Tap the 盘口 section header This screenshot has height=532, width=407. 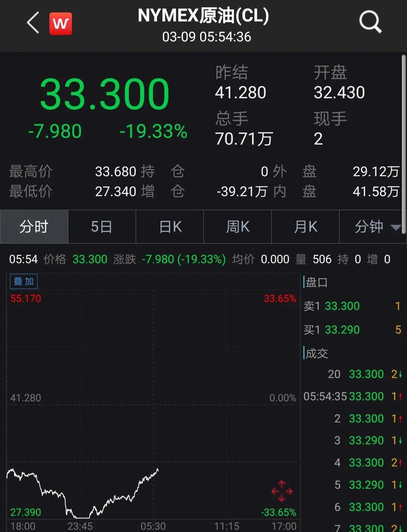tap(316, 282)
